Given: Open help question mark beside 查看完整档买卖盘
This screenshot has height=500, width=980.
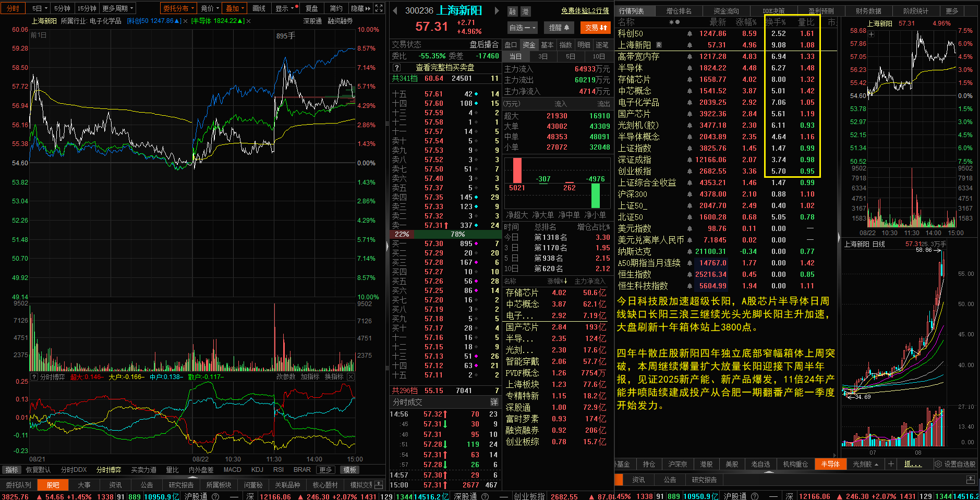Looking at the screenshot, I should click(x=397, y=67).
